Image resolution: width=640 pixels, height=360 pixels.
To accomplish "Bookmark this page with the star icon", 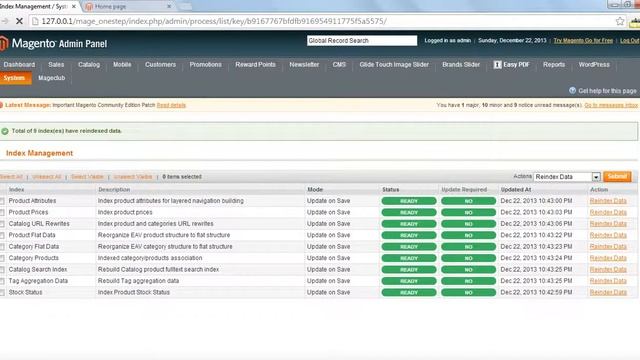I will (620, 21).
